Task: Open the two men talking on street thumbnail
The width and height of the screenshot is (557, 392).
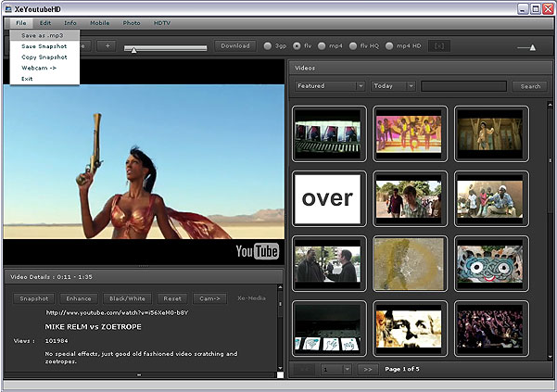Action: [x=329, y=264]
